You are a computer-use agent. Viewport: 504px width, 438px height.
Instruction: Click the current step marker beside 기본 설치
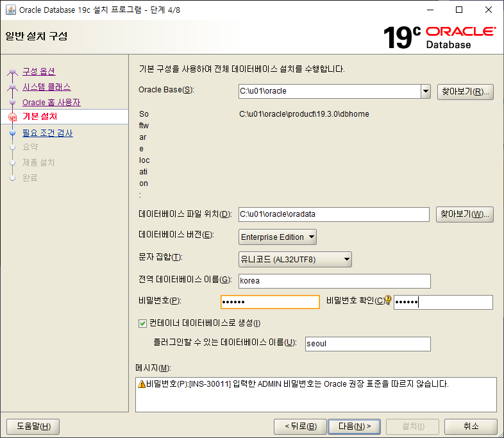(x=13, y=117)
